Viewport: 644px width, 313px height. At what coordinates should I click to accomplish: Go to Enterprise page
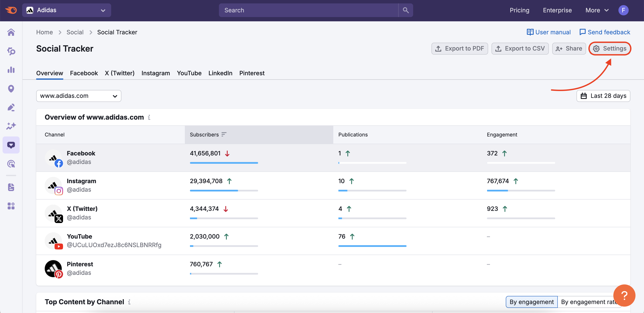click(x=557, y=10)
